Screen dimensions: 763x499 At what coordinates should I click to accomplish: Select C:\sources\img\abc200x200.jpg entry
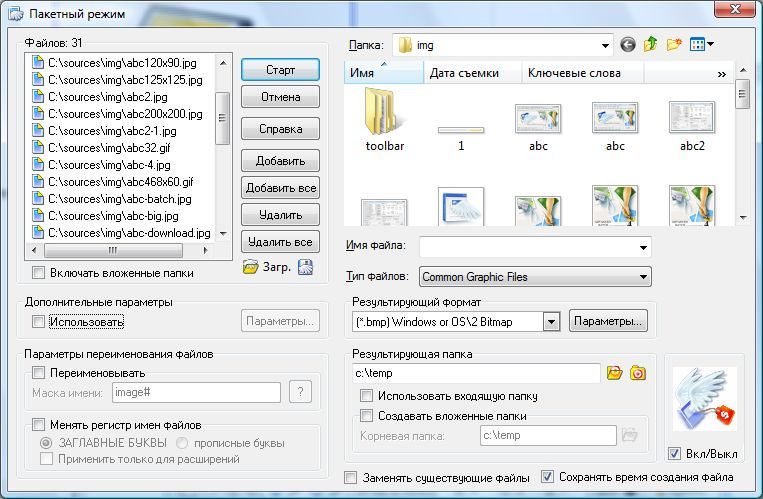click(x=125, y=113)
